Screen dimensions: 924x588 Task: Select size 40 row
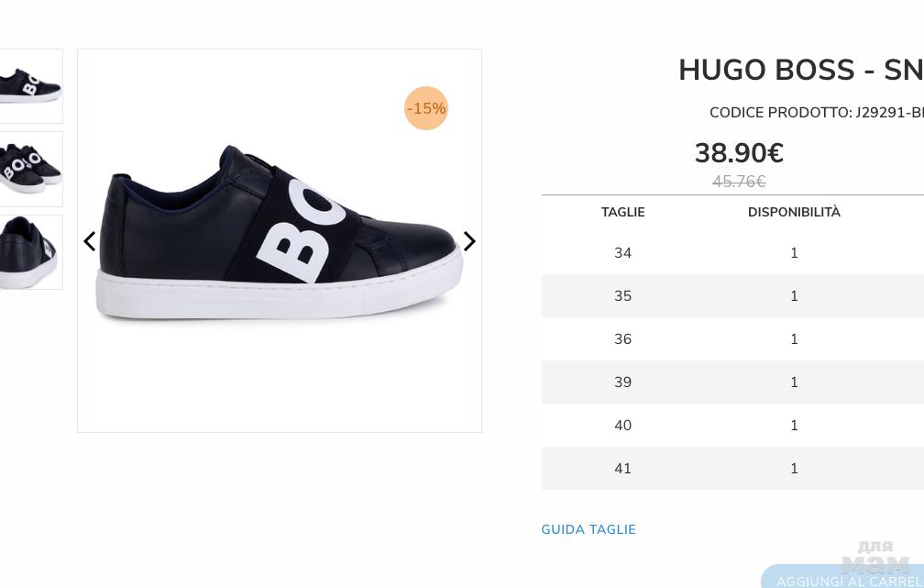[623, 426]
